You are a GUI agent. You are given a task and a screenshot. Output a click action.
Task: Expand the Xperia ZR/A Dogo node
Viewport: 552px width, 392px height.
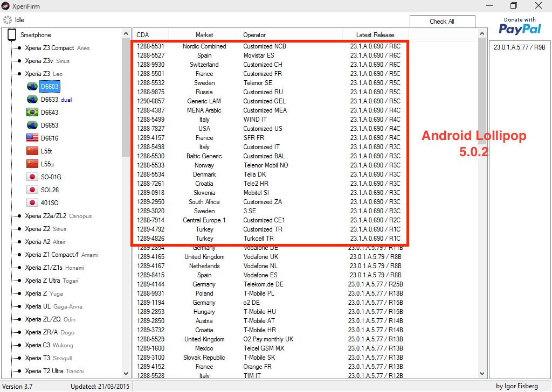19,332
